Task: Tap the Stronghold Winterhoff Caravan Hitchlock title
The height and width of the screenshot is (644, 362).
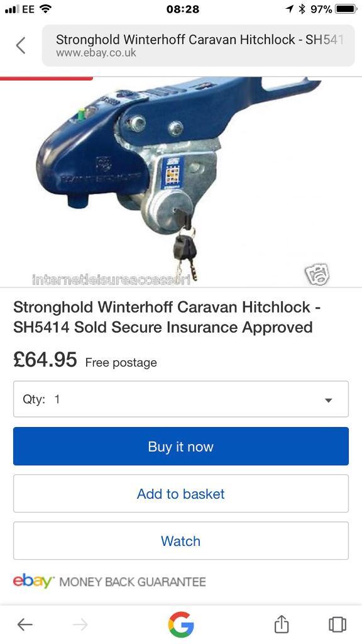Action: click(167, 317)
